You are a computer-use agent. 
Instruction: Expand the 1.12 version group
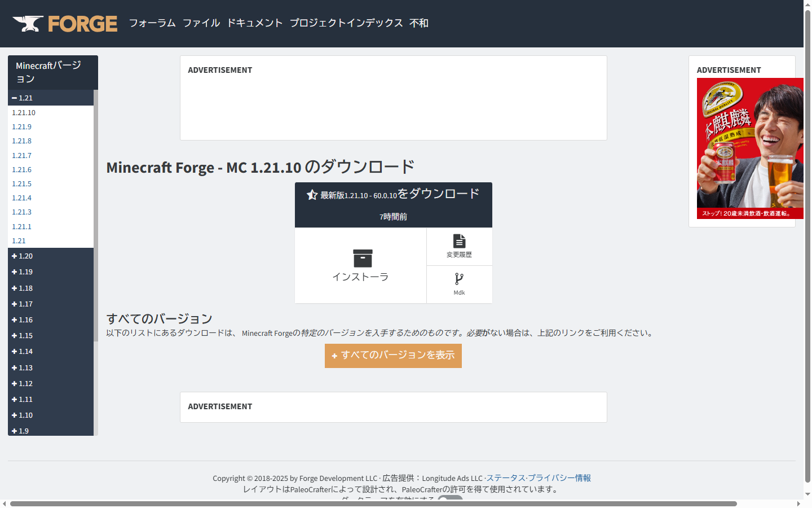pos(24,383)
